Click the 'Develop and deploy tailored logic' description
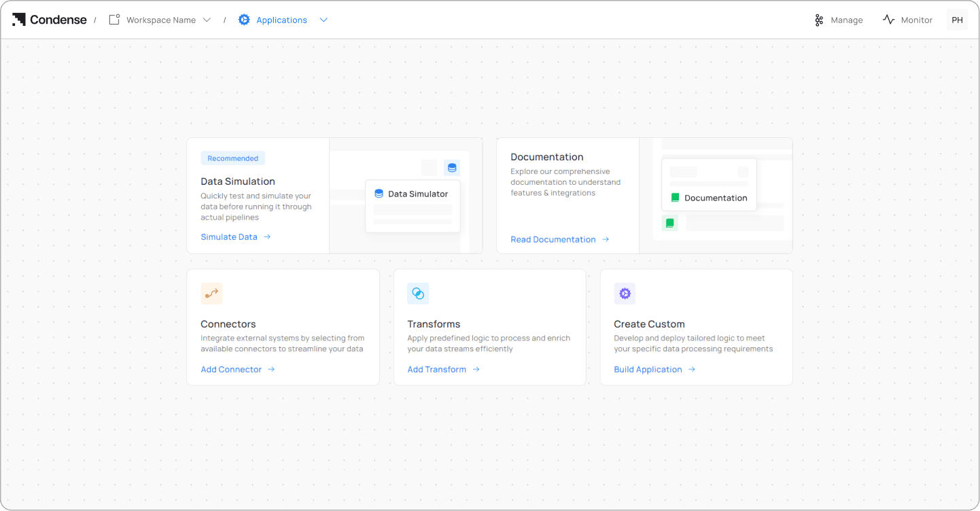The image size is (980, 511). pos(693,344)
